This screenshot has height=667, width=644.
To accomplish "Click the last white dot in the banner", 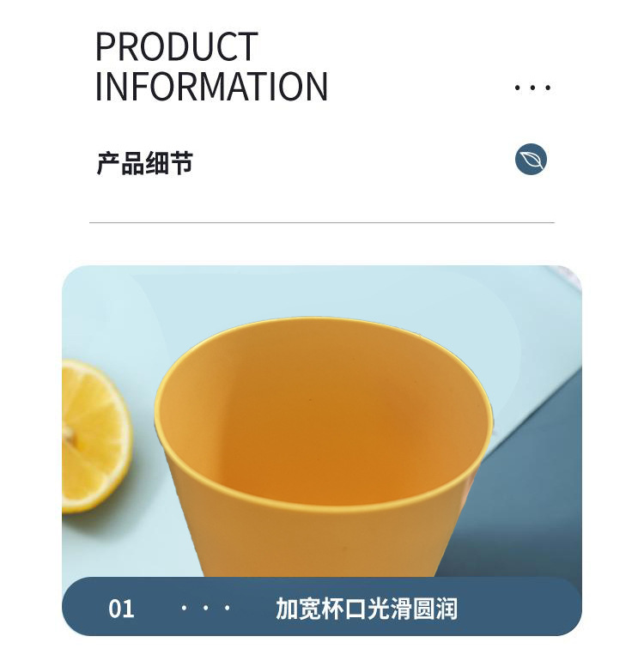I will pyautogui.click(x=228, y=608).
